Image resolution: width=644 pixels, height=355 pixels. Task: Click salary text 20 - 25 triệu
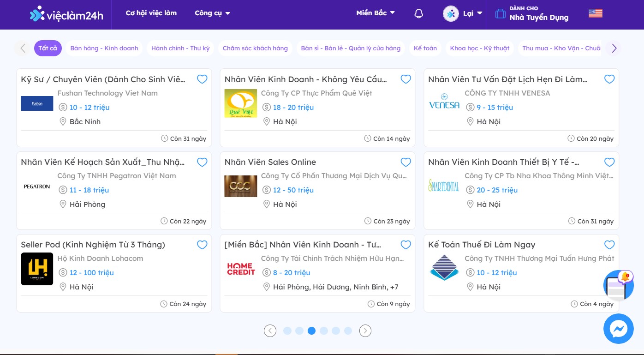click(497, 190)
